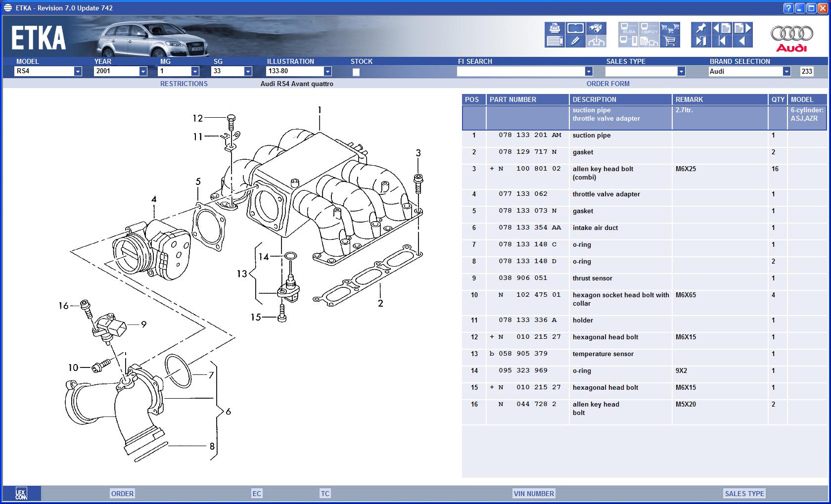Go to next page with document-arrow icon
The height and width of the screenshot is (504, 831).
click(x=742, y=28)
